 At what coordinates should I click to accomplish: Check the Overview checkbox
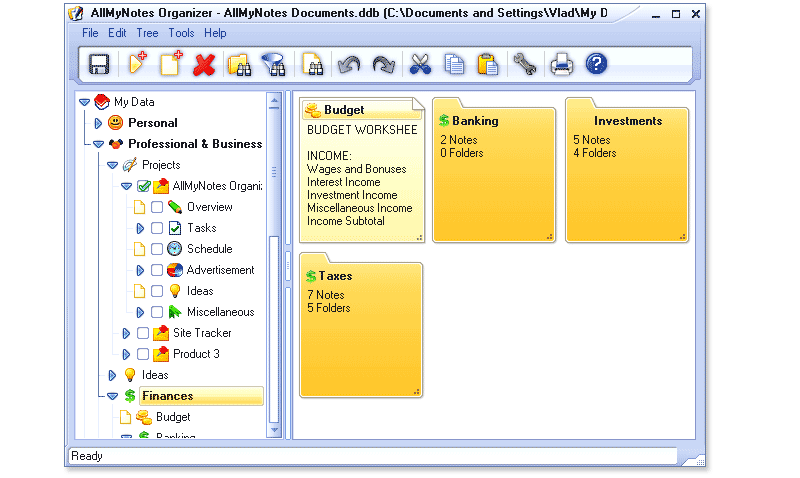point(157,207)
